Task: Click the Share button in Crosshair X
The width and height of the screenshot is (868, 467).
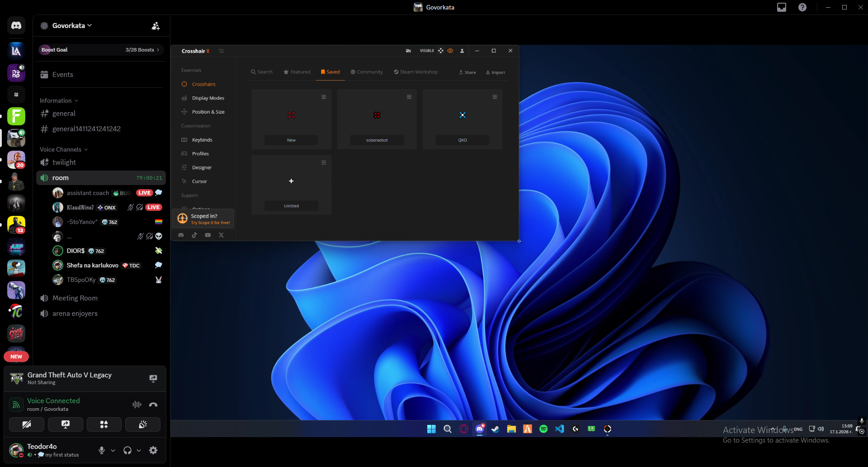Action: [x=467, y=72]
